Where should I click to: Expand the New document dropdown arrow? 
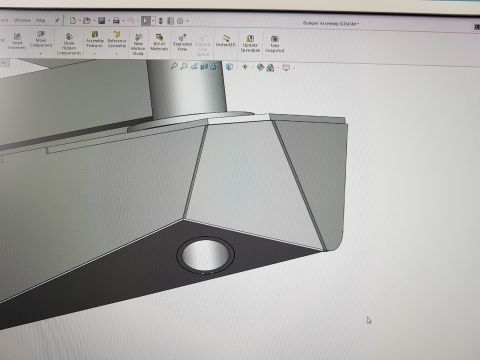(79, 21)
